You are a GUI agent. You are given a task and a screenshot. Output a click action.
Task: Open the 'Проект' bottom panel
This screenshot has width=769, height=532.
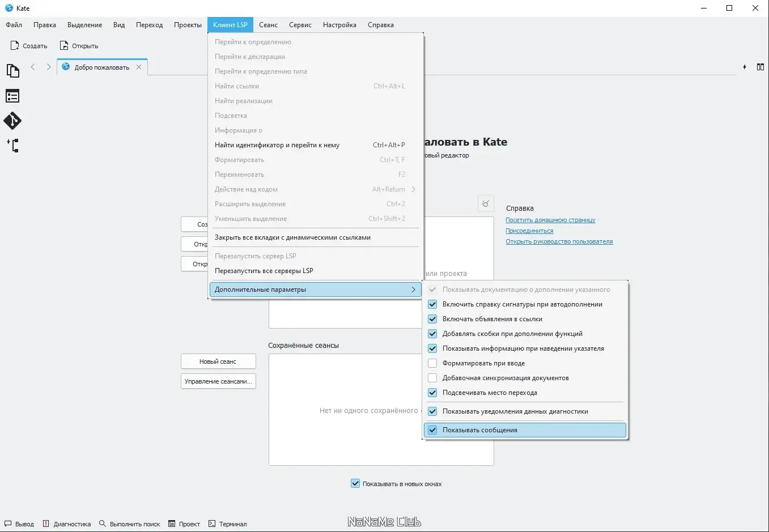click(x=184, y=524)
